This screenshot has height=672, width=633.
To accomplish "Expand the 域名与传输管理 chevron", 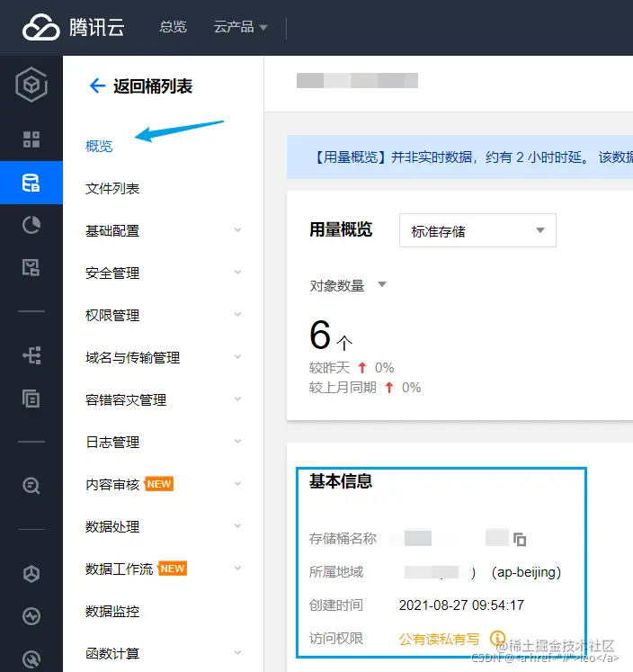I will pyautogui.click(x=237, y=357).
